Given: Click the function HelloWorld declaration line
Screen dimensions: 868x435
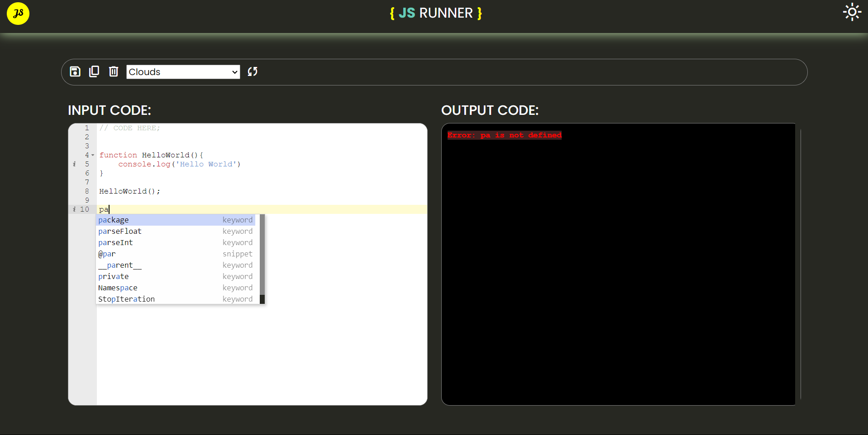Looking at the screenshot, I should (151, 155).
